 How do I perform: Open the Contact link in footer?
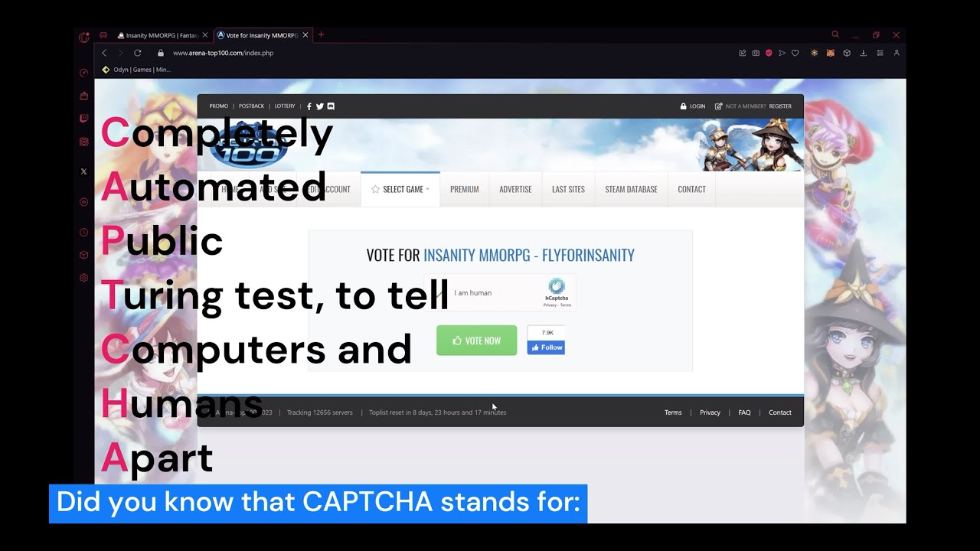click(x=780, y=412)
